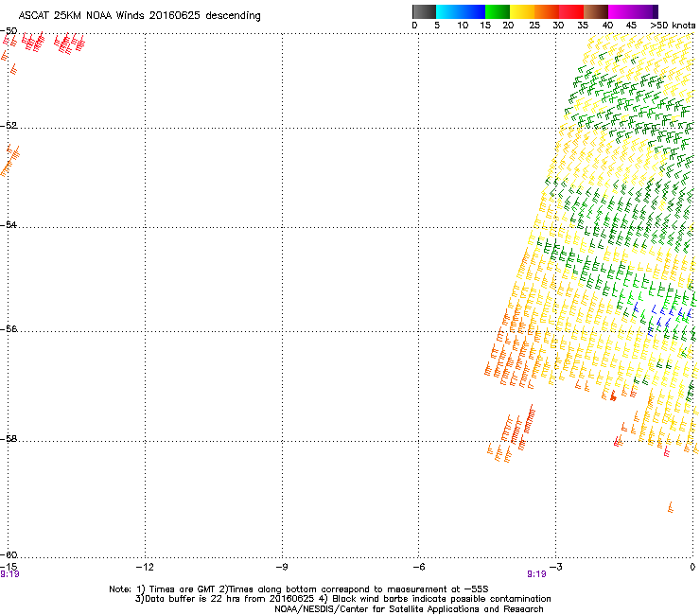Screen dimensions: 700x615
Task: Click the '-52' latitude axis label
Action: pyautogui.click(x=9, y=126)
